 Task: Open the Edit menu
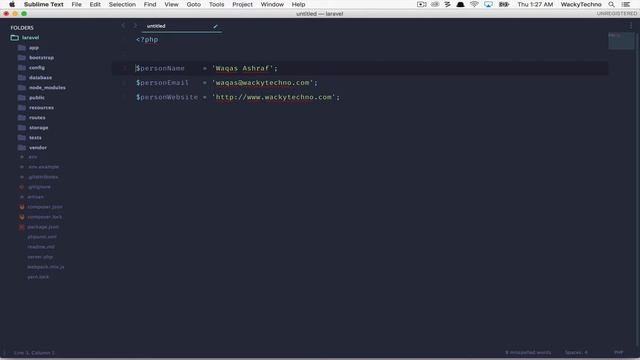pos(95,4)
